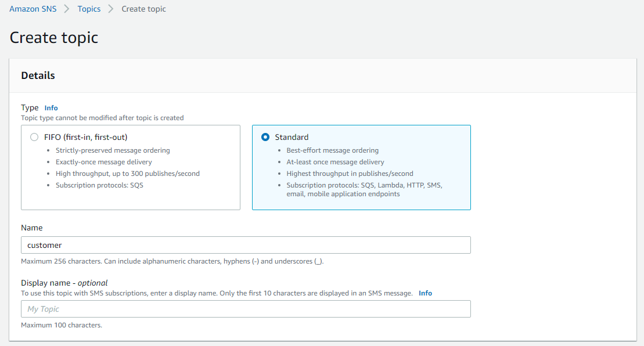Select the Standard radio button
This screenshot has height=346, width=644.
pyautogui.click(x=265, y=138)
